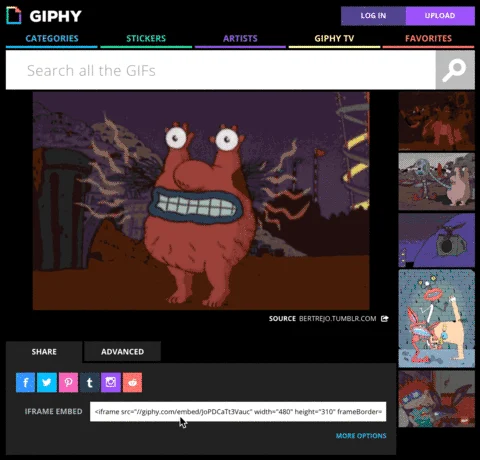Open GIPHY TV
This screenshot has width=480, height=460.
coord(334,39)
